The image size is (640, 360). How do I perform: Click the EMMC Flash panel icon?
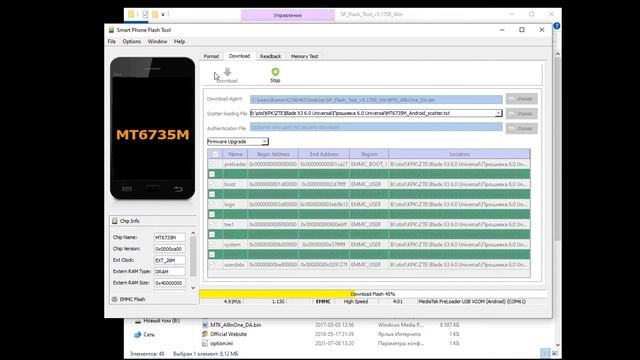[115, 299]
